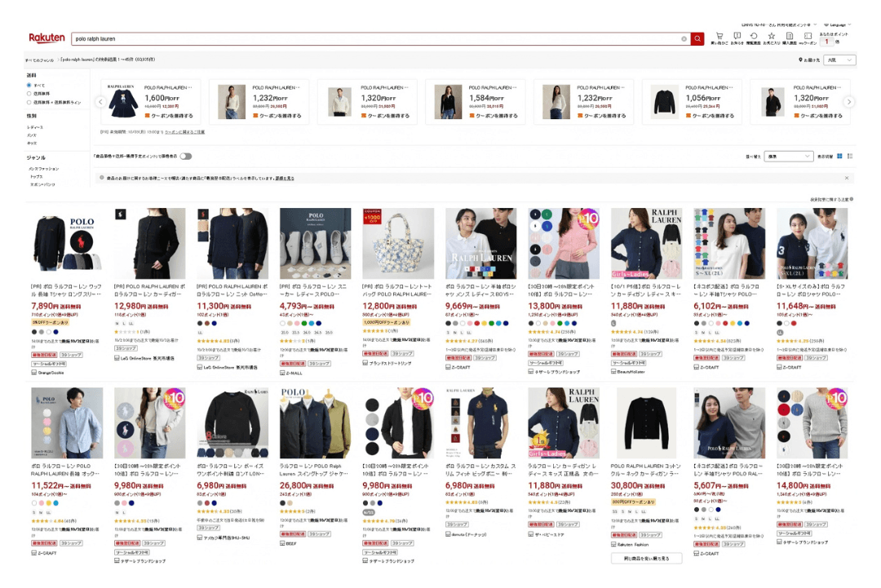Open the 7,890円 long-sleeve shirt product thumbnail
This screenshot has width=881, height=588.
[67, 244]
